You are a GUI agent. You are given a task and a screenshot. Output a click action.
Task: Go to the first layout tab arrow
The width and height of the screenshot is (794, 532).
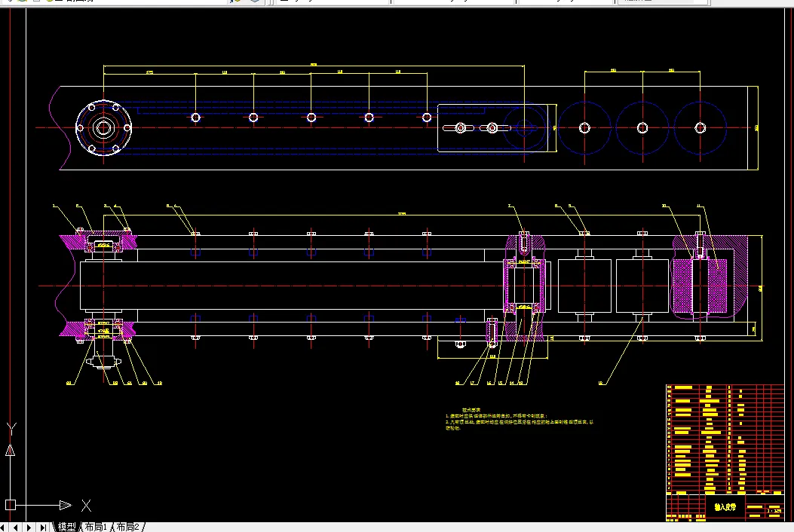4,527
